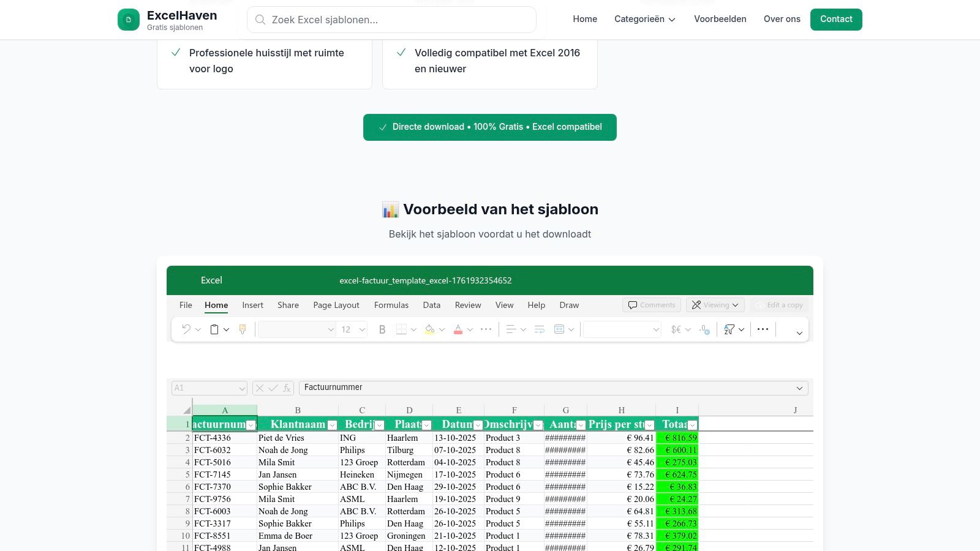Click the Paste clipboard icon
Screen dimensions: 980x551
point(213,329)
